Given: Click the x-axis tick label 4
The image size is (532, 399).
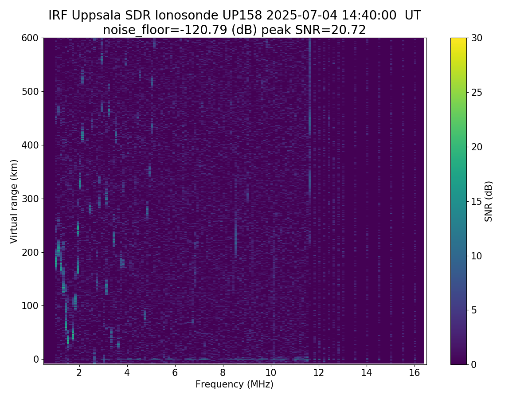Looking at the screenshot, I should (x=127, y=373).
